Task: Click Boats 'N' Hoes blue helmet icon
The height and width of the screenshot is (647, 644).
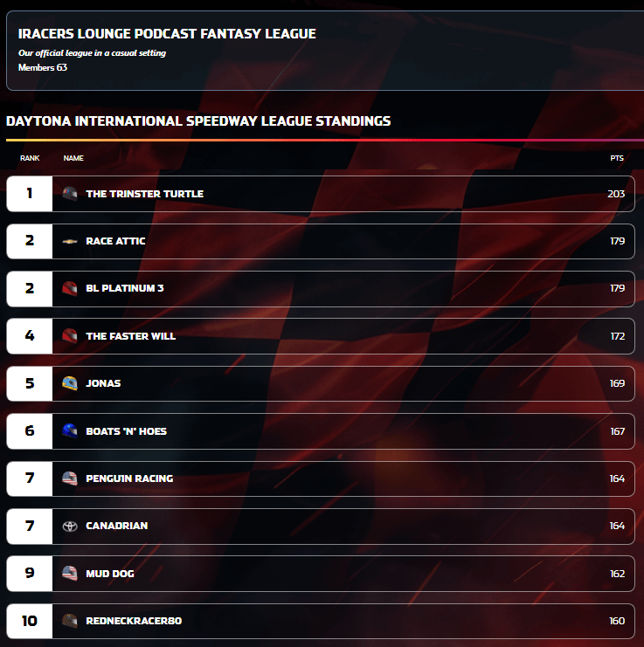Action: 70,430
